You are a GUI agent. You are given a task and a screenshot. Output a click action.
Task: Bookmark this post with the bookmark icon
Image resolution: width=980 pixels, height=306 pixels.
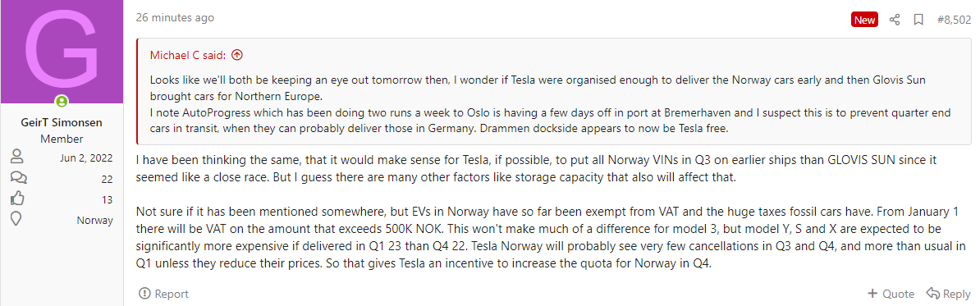[x=918, y=20]
